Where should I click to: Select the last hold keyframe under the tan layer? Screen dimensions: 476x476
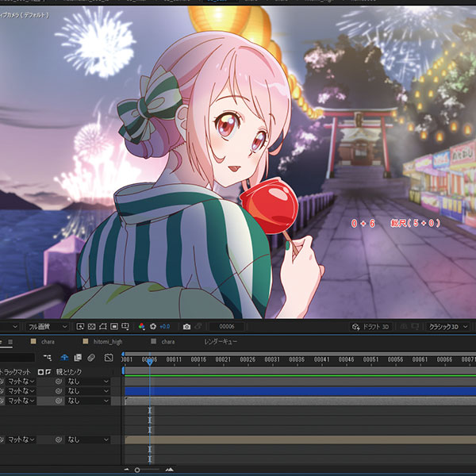coord(150,459)
